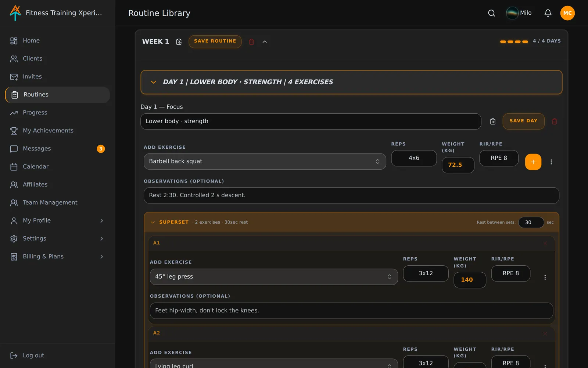Go to Home

pos(57,41)
